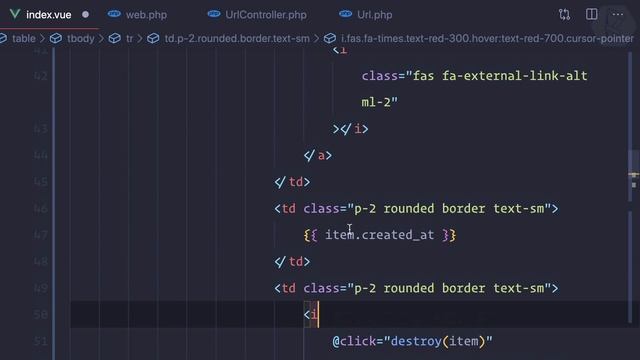This screenshot has width=640, height=360.
Task: Click the <td class> tag on line 46
Action: click(x=416, y=209)
